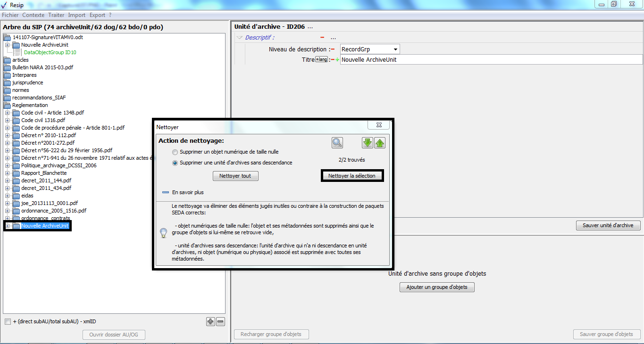Go to next result with green down arrow
Viewport: 644px width, 344px height.
pyautogui.click(x=368, y=143)
